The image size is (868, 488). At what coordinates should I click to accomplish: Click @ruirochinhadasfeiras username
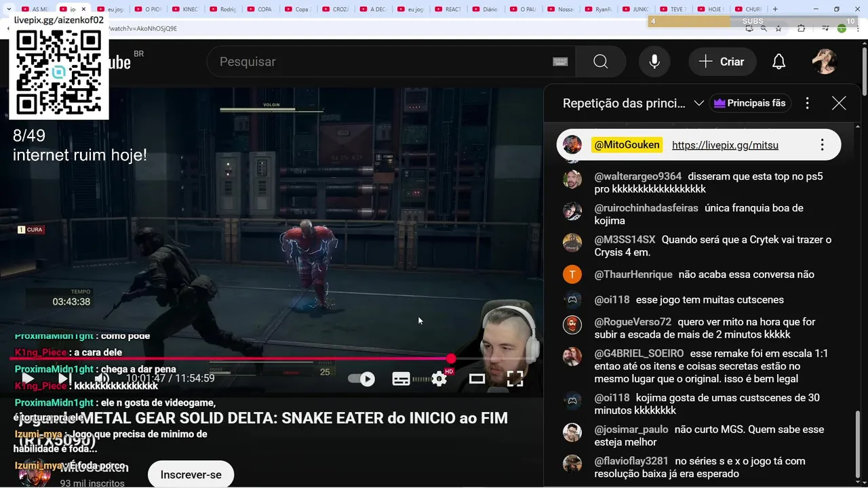(x=646, y=208)
